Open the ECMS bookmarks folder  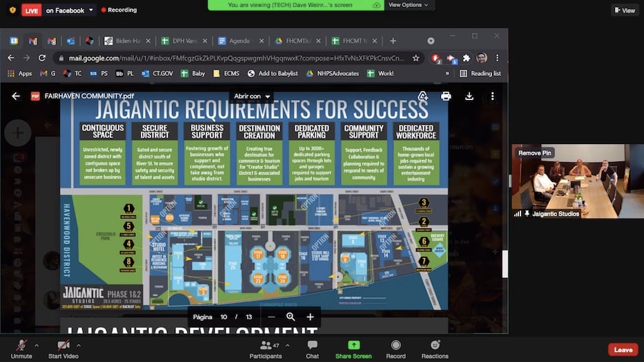tap(226, 74)
